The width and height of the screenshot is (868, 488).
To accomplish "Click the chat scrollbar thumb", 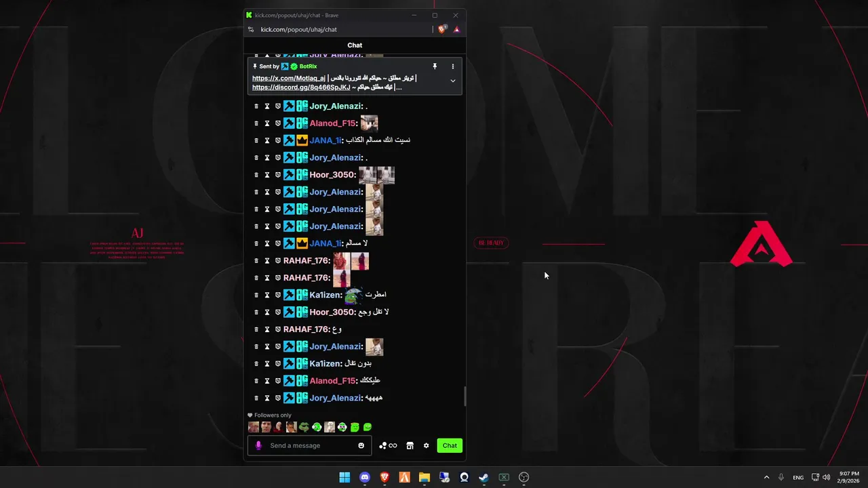I will coord(465,396).
